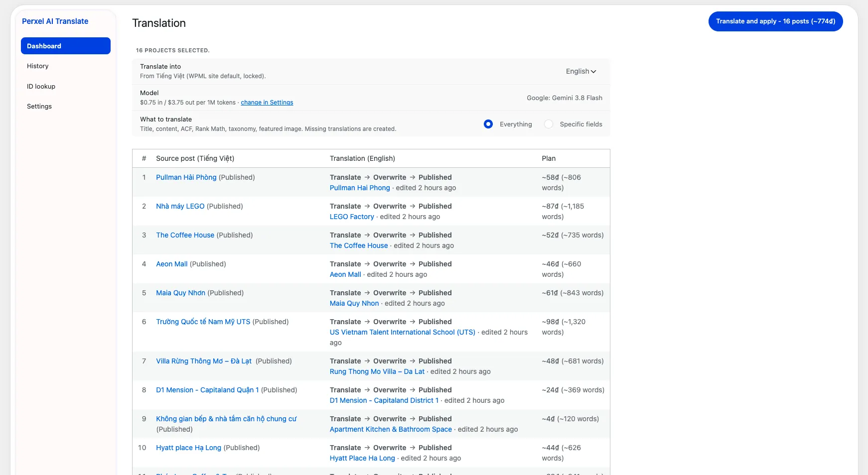Click the plan cost ~44₫ (~626 words)
Viewport: 868px width, 475px height.
point(562,453)
